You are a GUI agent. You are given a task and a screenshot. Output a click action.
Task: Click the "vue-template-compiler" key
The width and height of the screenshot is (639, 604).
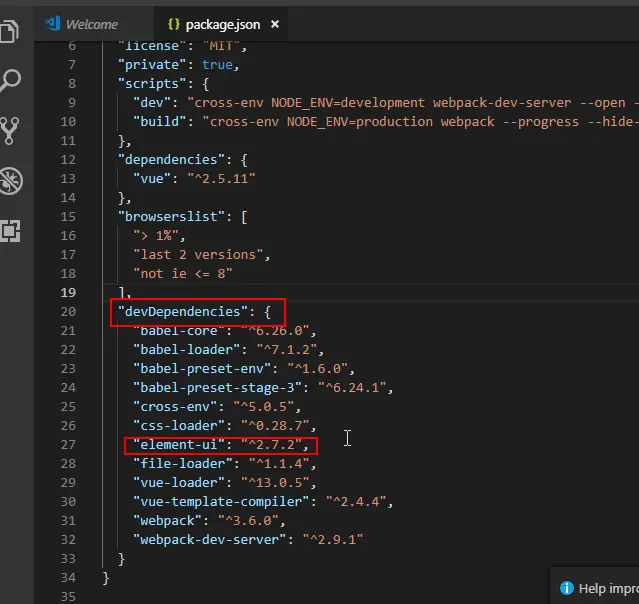pyautogui.click(x=221, y=501)
